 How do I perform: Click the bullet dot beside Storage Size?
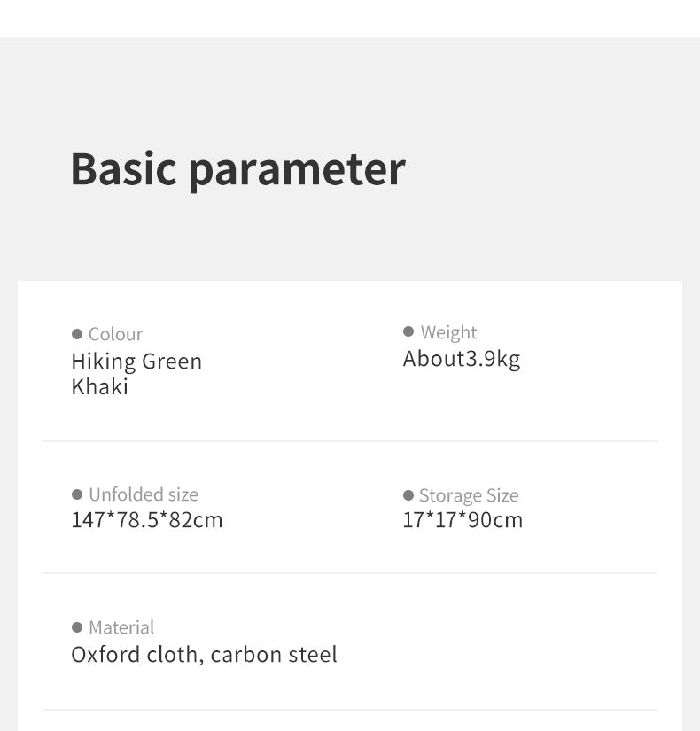pyautogui.click(x=408, y=495)
